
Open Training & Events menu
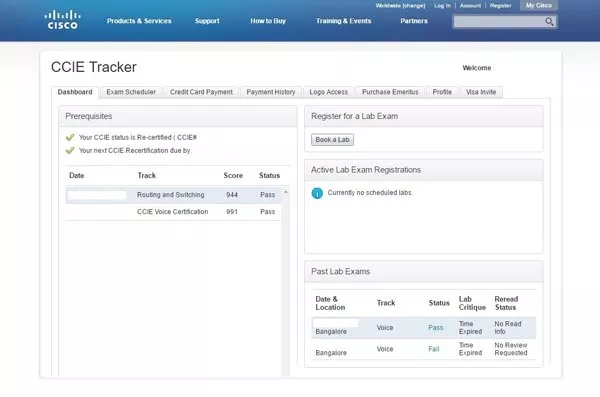tap(343, 21)
